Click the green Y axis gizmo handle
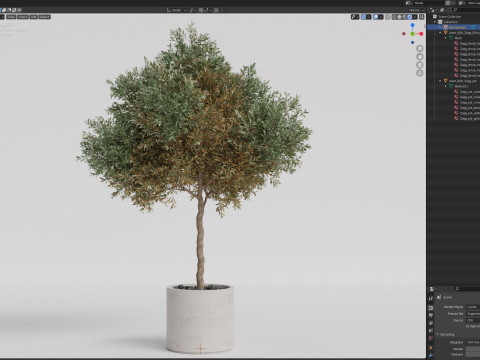 [x=412, y=34]
